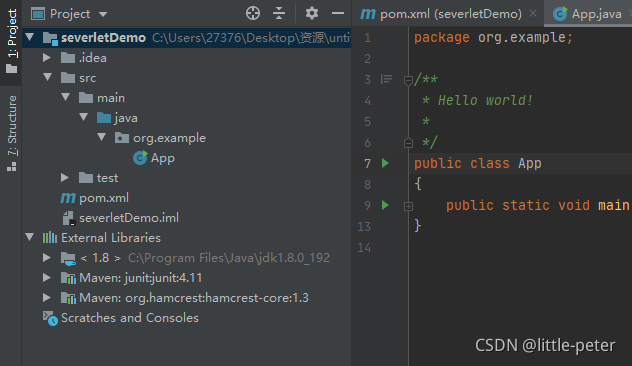Expand the test folder
The width and height of the screenshot is (632, 366).
[x=65, y=177]
